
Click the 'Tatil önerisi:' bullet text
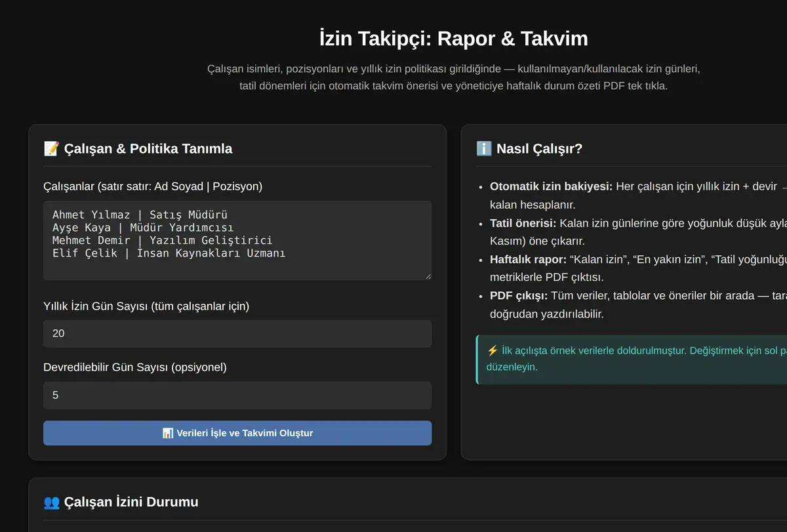click(x=523, y=223)
